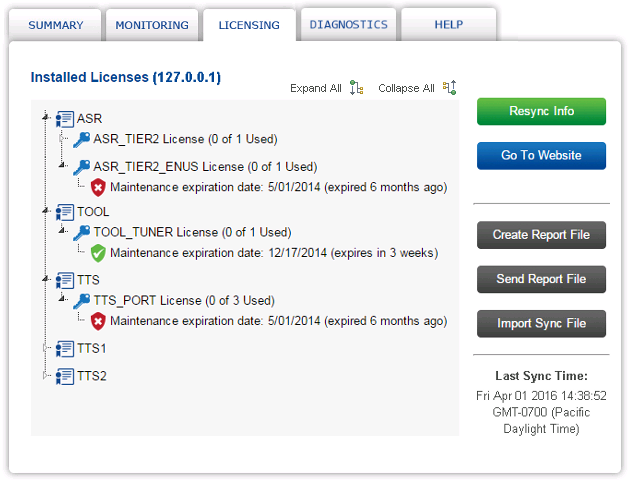
Task: Click the ASR_TIER2 License key icon
Action: [x=82, y=140]
